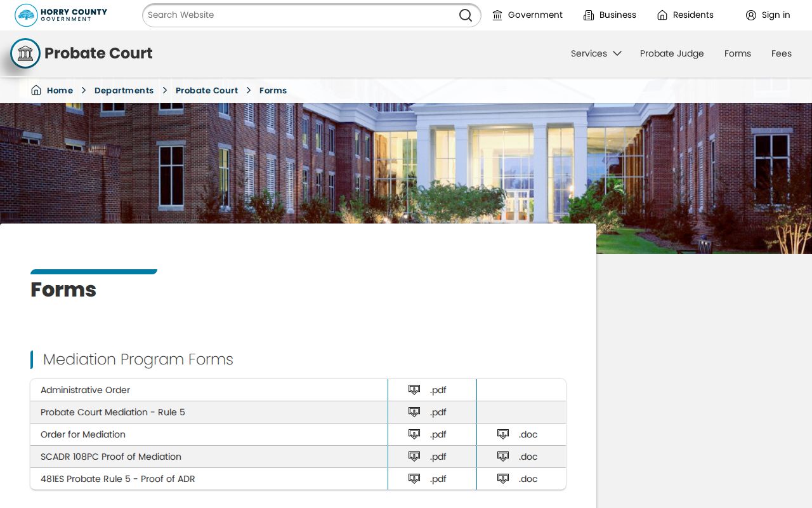Click the breadcrumb Home house icon

pos(36,90)
